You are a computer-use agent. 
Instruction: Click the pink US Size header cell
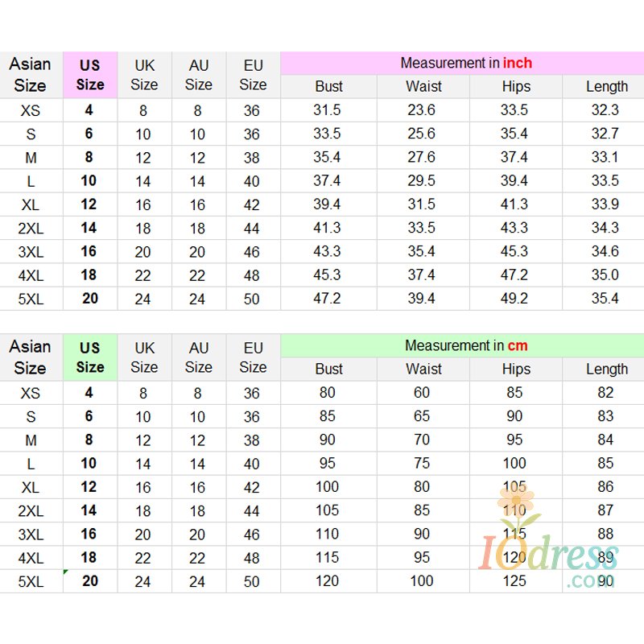[90, 75]
